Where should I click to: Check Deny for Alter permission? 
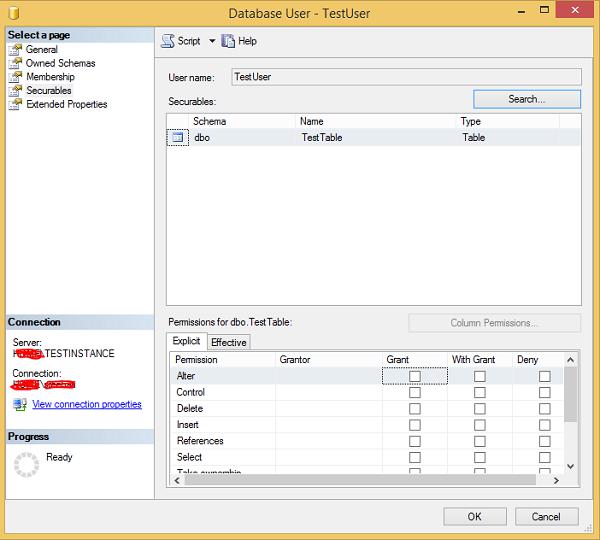point(545,376)
